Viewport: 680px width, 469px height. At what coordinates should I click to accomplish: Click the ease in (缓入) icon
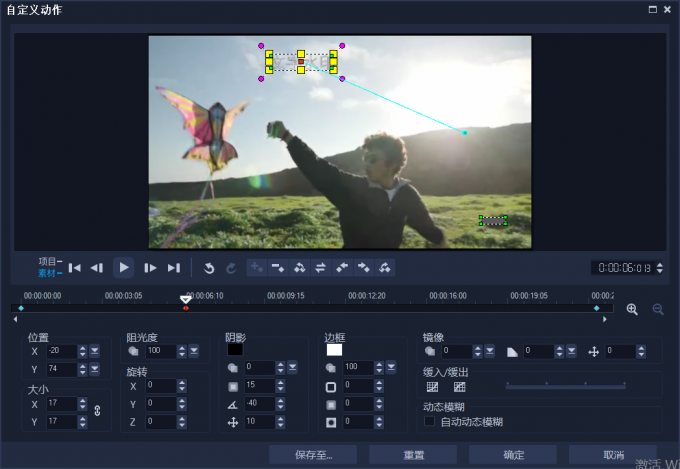[x=433, y=387]
